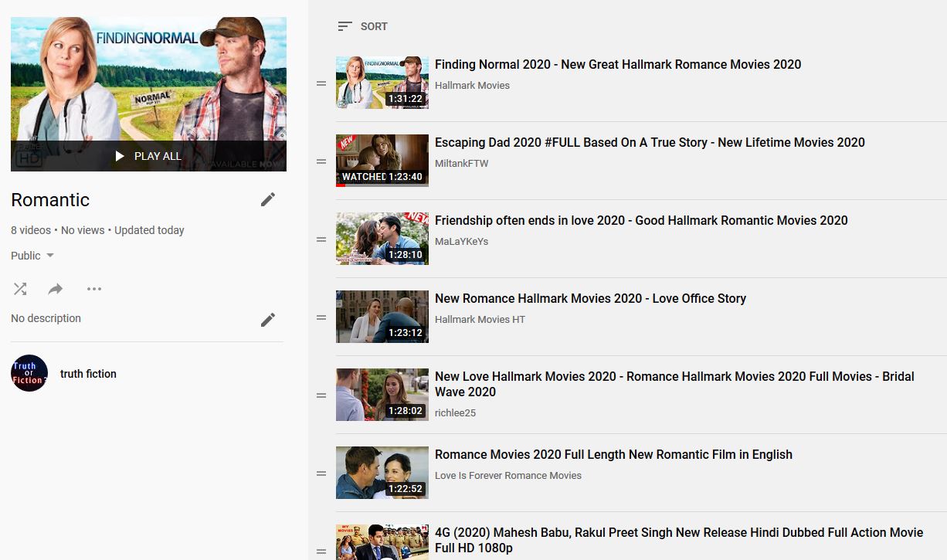Open 4G (2020) Mahesh Babu video title

tap(679, 540)
